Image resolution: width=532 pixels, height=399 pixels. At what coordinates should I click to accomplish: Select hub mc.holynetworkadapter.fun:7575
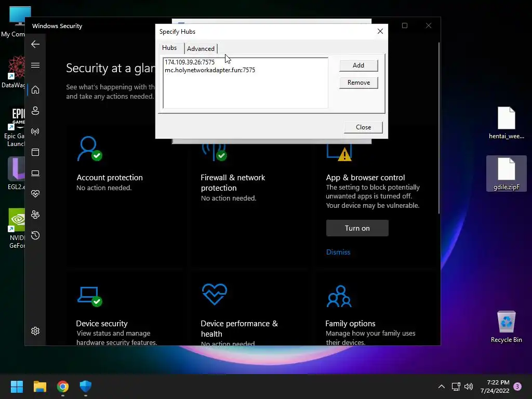(210, 70)
